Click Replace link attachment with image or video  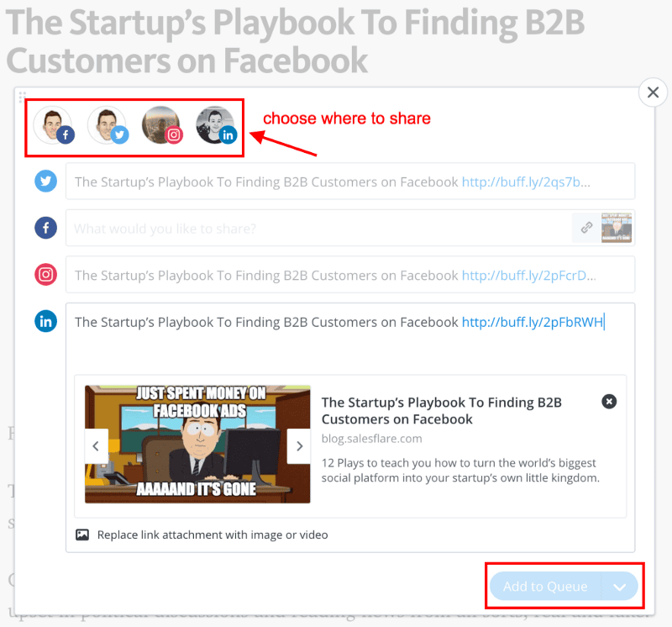[213, 535]
